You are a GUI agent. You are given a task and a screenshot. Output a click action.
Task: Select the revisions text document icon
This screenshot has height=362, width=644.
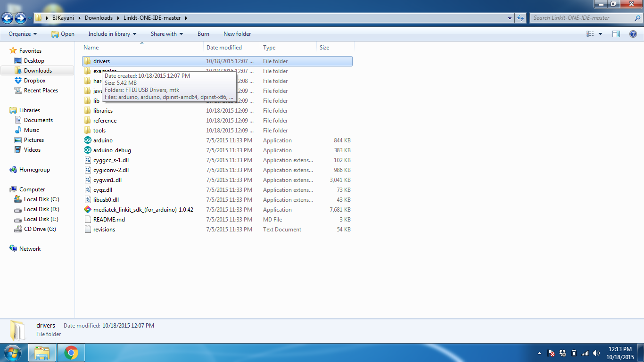click(x=87, y=230)
